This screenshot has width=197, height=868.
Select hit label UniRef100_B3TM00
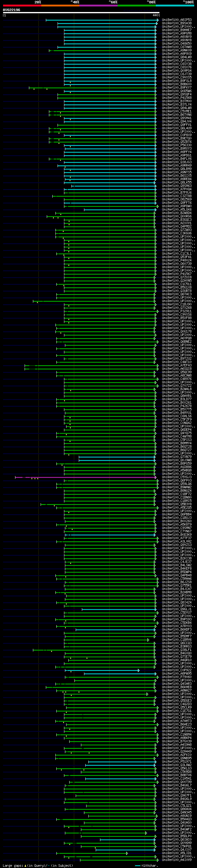(177, 101)
